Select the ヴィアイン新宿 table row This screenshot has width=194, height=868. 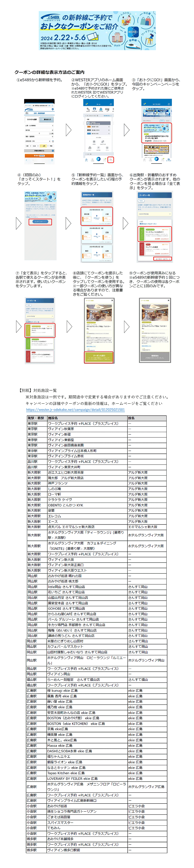[x=97, y=434]
